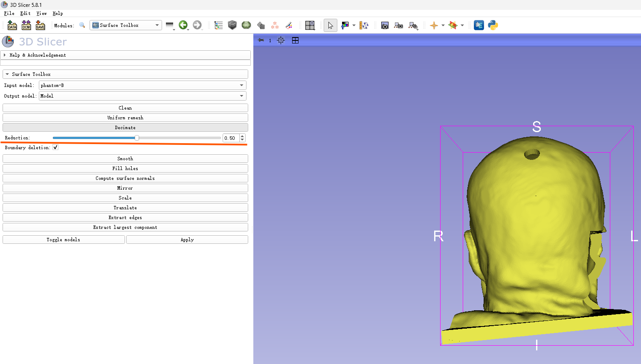The width and height of the screenshot is (641, 364).
Task: Collapse the Surface Toolbox section
Action: (x=125, y=74)
